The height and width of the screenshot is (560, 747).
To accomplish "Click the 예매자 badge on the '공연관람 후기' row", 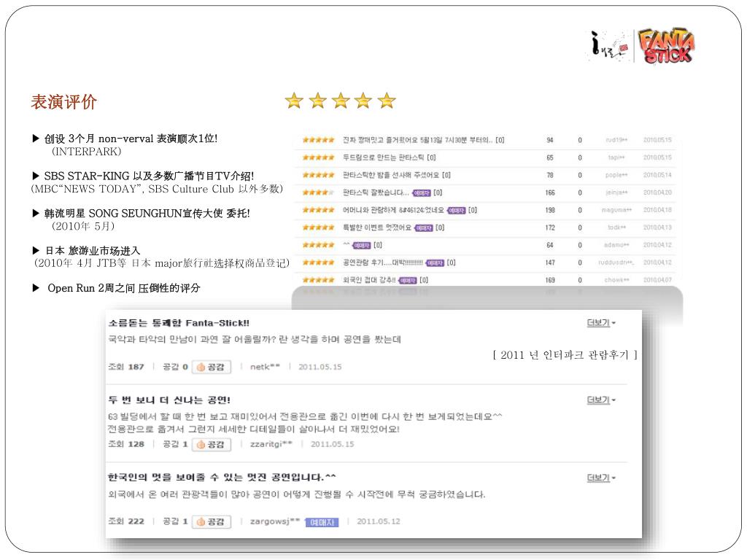I will (435, 262).
